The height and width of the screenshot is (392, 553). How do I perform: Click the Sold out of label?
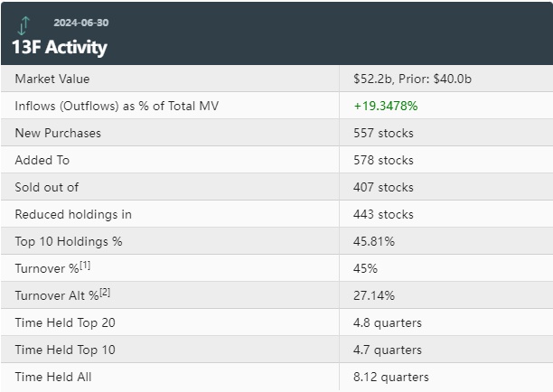point(47,187)
